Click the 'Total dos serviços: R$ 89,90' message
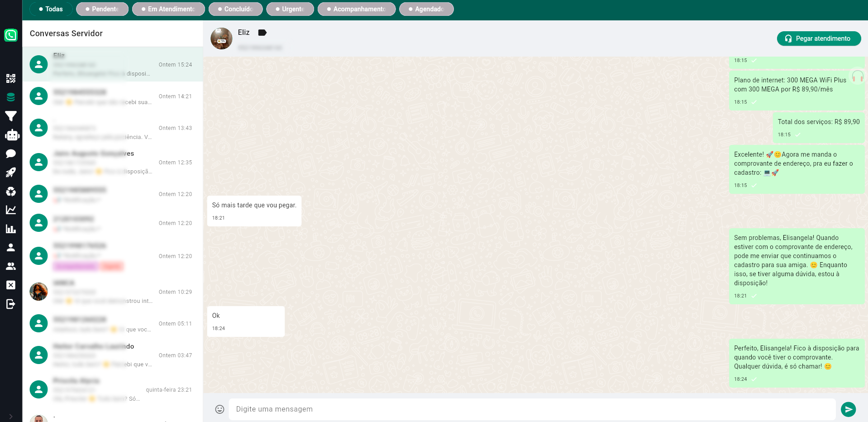The width and height of the screenshot is (868, 422). click(x=819, y=128)
